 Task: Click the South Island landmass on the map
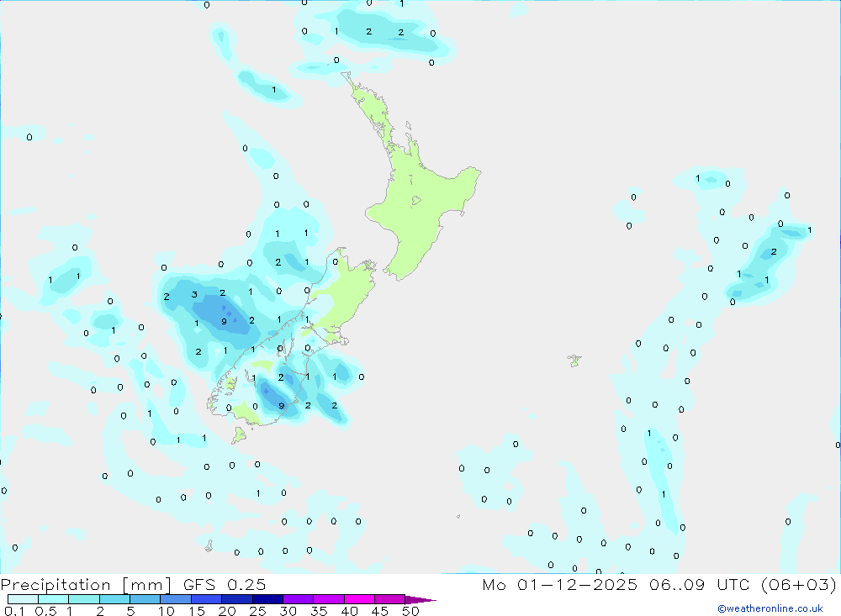coord(343,295)
